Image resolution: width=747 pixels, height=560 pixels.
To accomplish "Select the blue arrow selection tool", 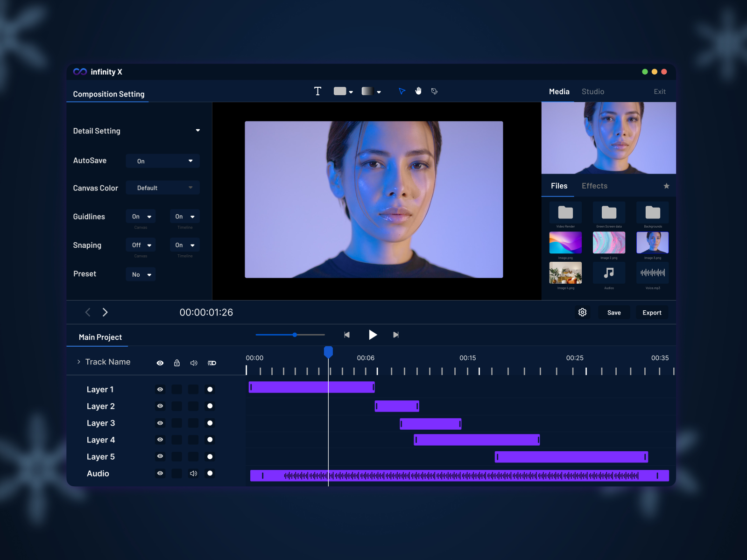I will [x=402, y=91].
